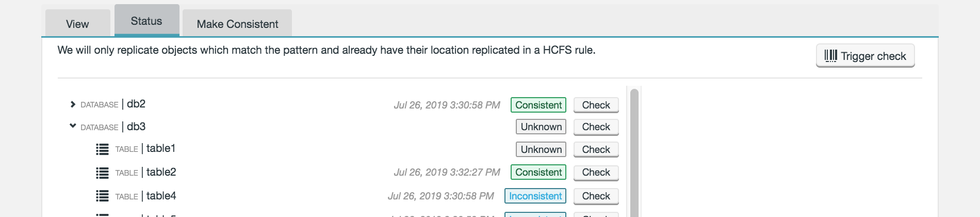
Task: Click the table4 list icon
Action: click(102, 196)
